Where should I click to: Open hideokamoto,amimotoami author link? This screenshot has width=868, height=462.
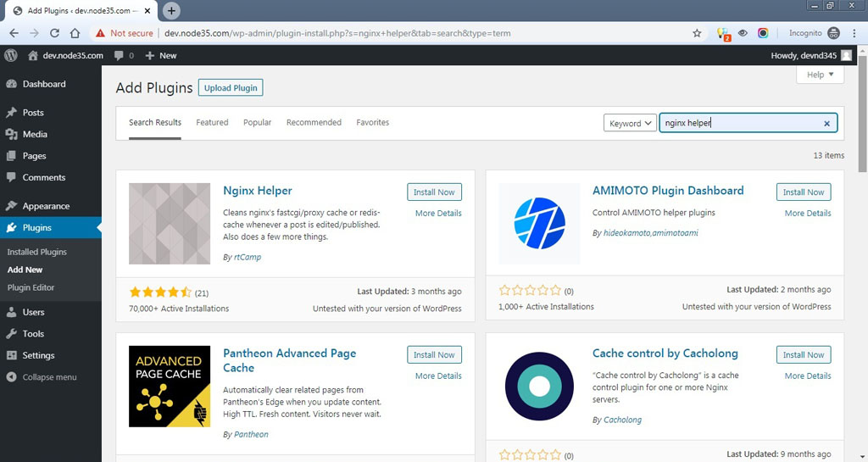[650, 233]
